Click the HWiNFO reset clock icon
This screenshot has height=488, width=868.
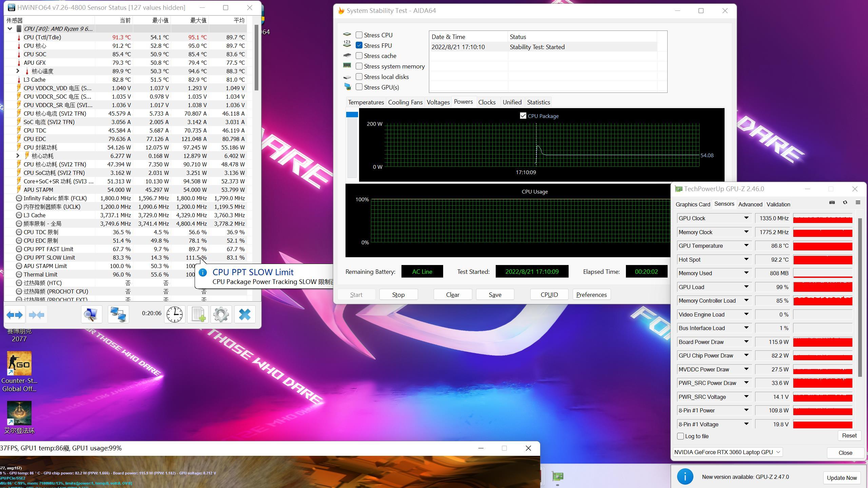pos(175,315)
